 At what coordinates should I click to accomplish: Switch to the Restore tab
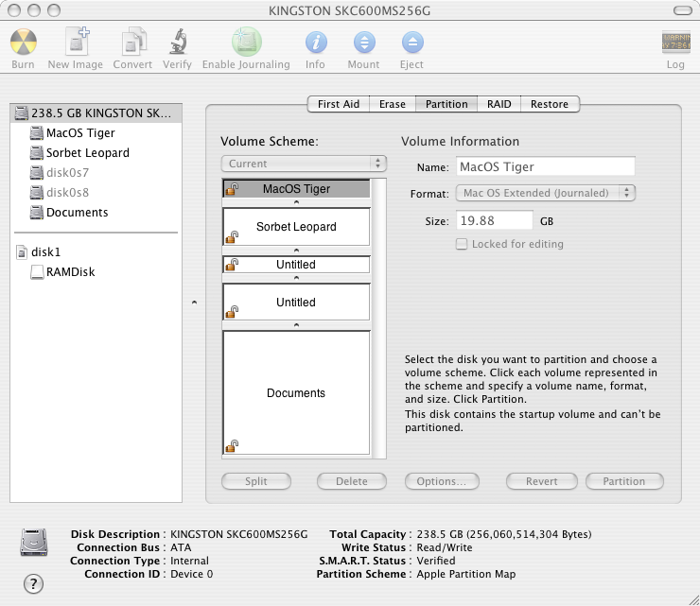pos(550,104)
